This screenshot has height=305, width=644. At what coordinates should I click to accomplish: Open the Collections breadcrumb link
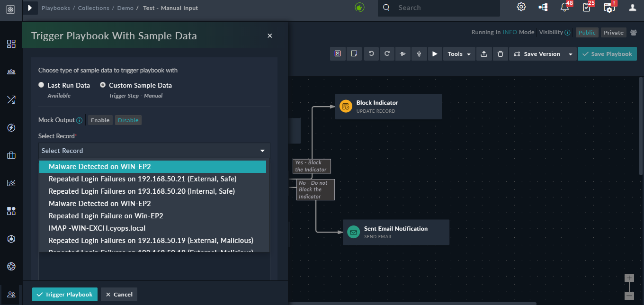93,8
